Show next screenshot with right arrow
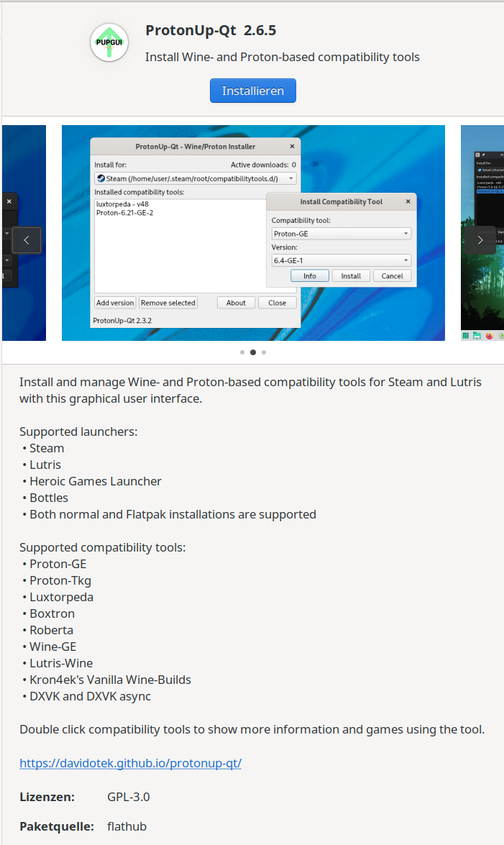This screenshot has height=845, width=504. pyautogui.click(x=480, y=240)
